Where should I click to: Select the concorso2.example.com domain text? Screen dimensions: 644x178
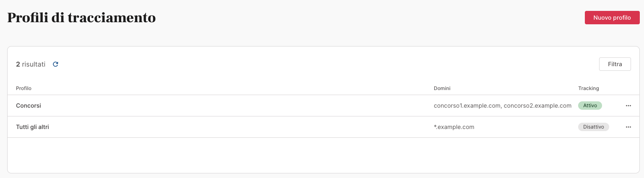(537, 106)
